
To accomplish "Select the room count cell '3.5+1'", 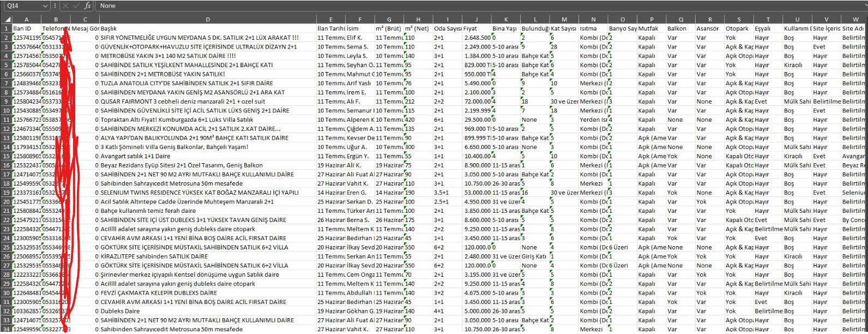I will tap(448, 193).
